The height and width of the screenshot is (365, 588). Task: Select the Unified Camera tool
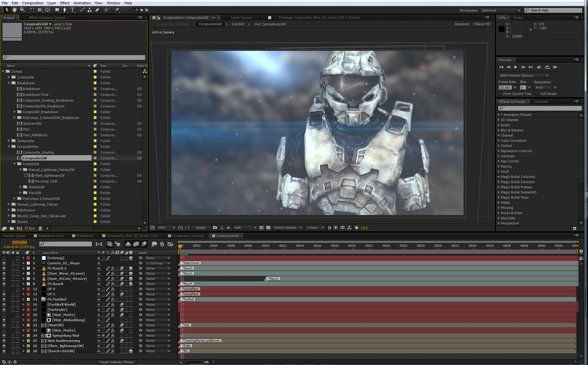click(x=40, y=10)
